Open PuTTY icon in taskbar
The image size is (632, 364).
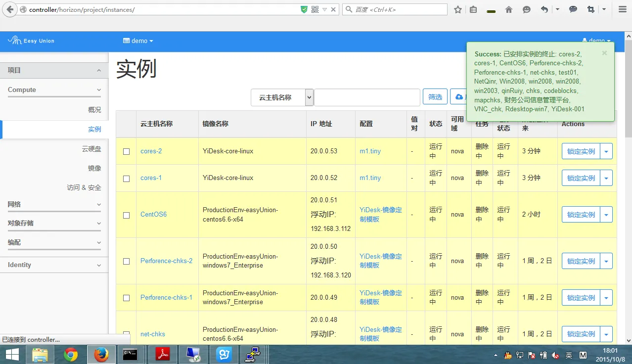coord(253,354)
